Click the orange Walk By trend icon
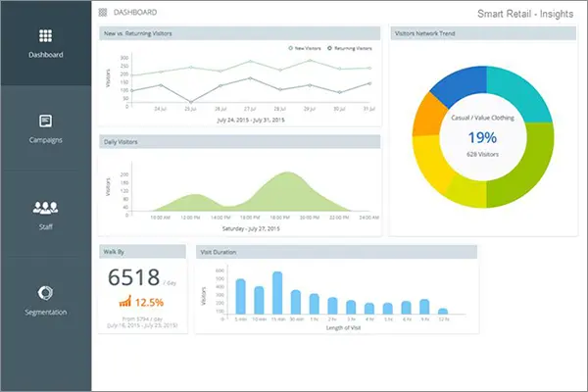The width and height of the screenshot is (588, 392). pyautogui.click(x=124, y=301)
